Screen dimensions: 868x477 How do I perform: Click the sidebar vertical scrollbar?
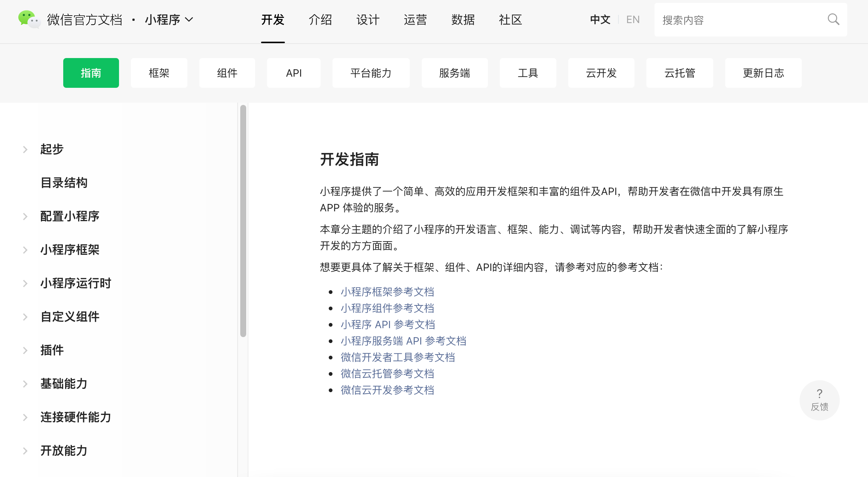click(243, 221)
